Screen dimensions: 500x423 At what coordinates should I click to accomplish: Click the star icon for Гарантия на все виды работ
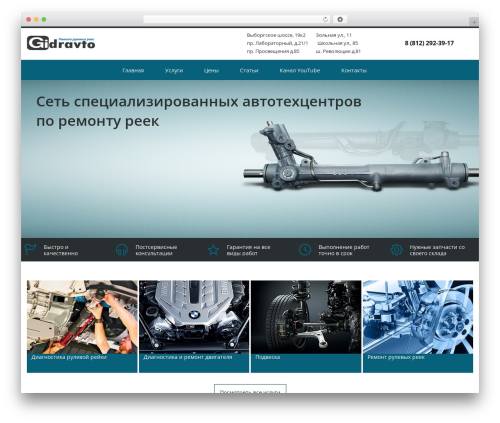[213, 250]
